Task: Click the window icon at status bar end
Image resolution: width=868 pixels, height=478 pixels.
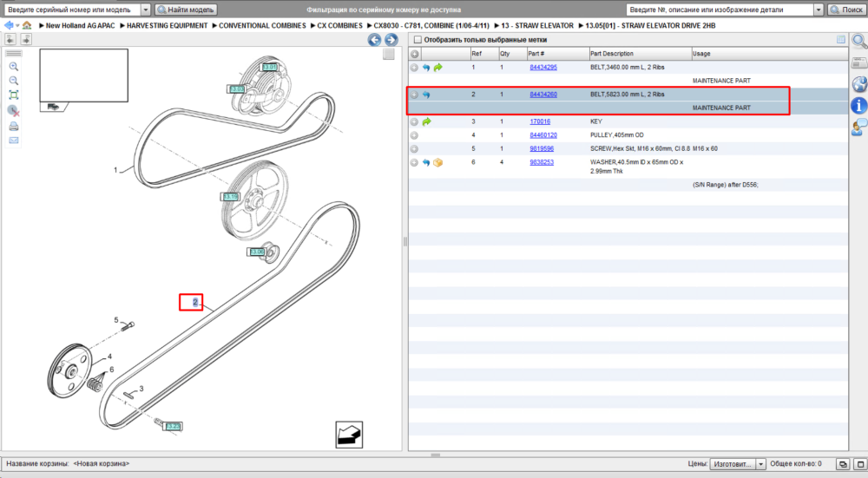Action: pos(860,464)
